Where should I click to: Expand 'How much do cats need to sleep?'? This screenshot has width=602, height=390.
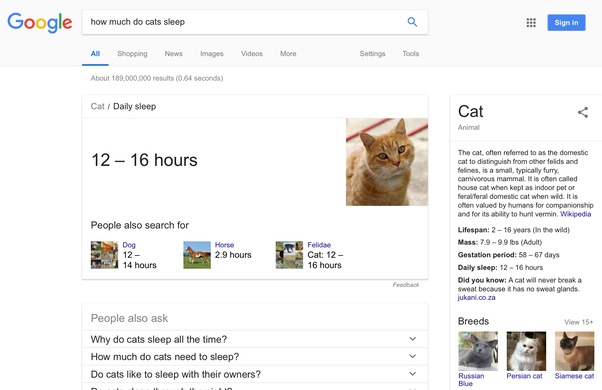pos(255,357)
